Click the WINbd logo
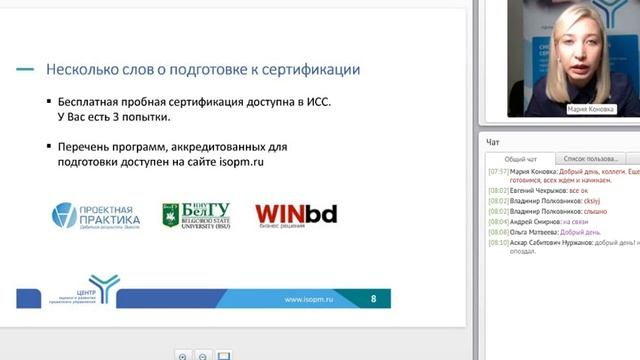The width and height of the screenshot is (640, 360). click(x=296, y=216)
